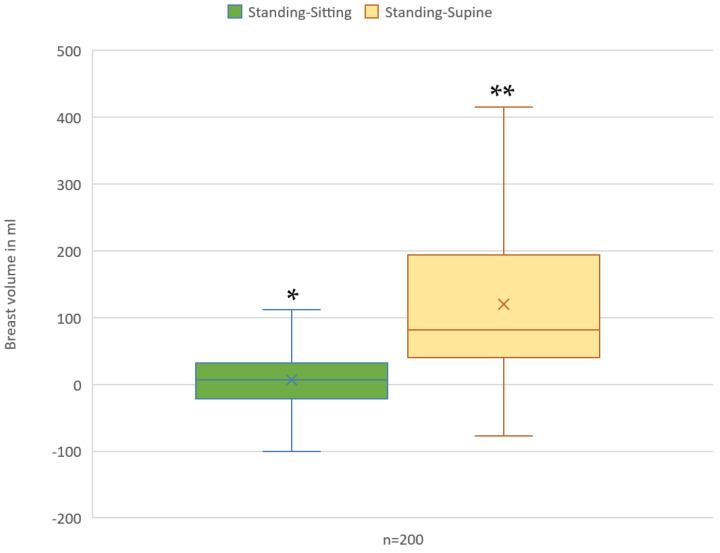Image resolution: width=720 pixels, height=553 pixels.
Task: Select the Standing-Sitting legend label
Action: pyautogui.click(x=300, y=12)
